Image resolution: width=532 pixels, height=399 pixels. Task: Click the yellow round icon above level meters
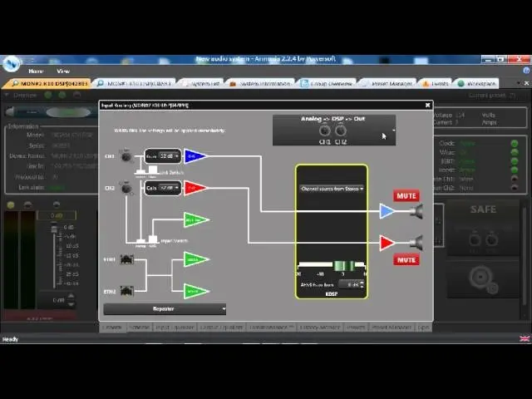(x=11, y=204)
